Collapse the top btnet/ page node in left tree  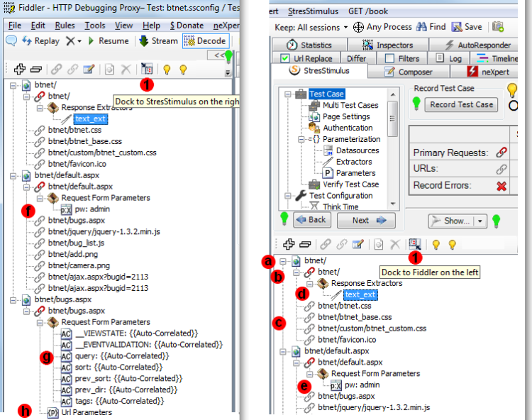pos(13,85)
